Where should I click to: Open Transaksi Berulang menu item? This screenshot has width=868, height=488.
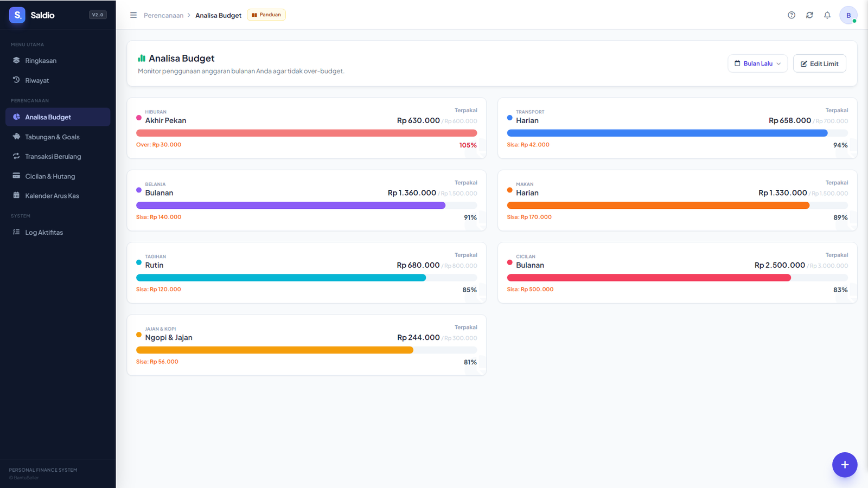tap(58, 156)
